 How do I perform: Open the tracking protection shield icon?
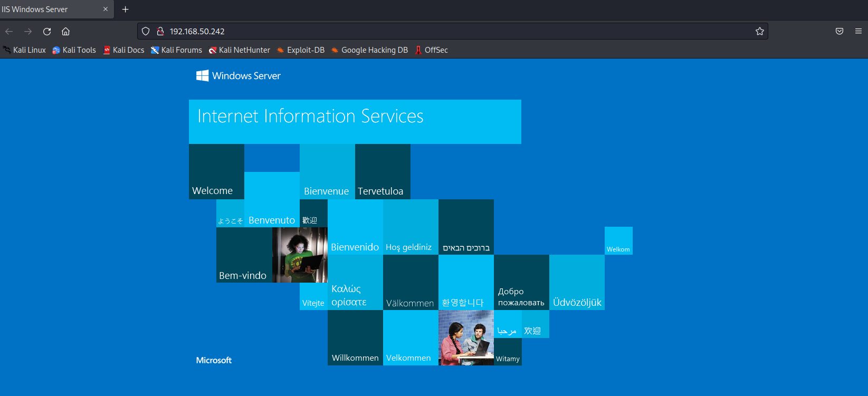[146, 32]
